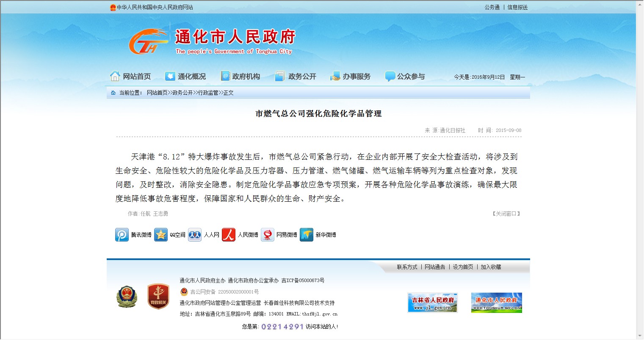Image resolution: width=644 pixels, height=340 pixels.
Task: Click the Tencent Weibo share icon
Action: click(122, 235)
